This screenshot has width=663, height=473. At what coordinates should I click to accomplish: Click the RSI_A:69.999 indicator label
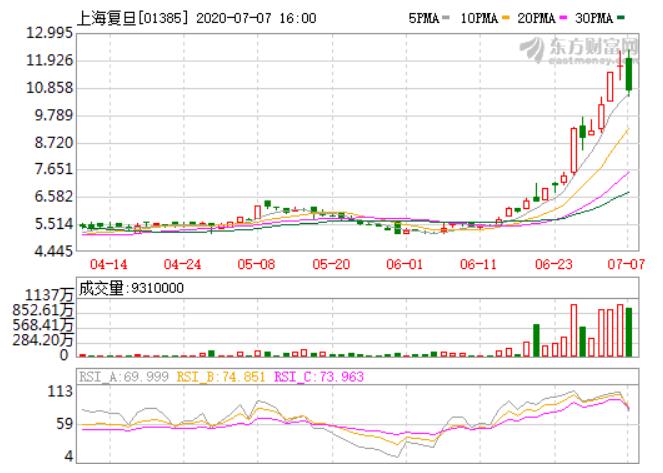tap(124, 377)
